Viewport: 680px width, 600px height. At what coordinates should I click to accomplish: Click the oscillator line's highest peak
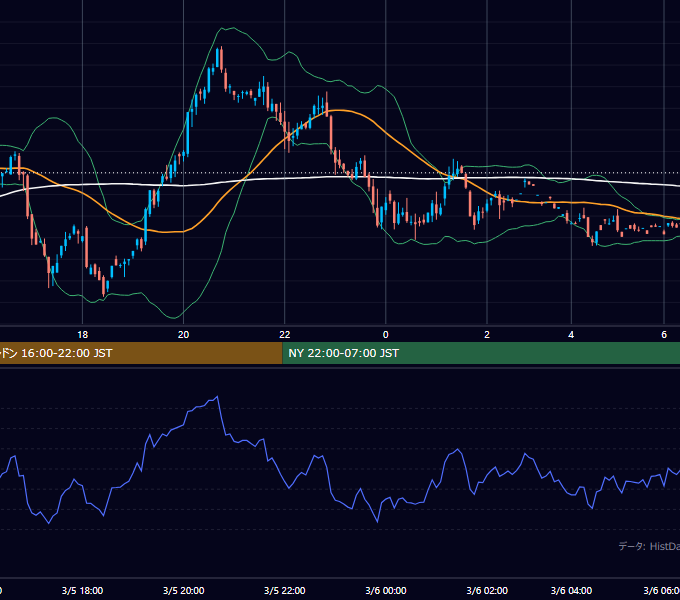pyautogui.click(x=217, y=397)
